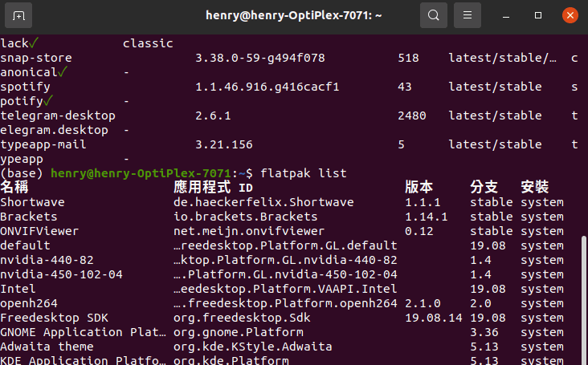Click the ONVIFViewer entry
Screen dimensions: 588x365
click(x=39, y=231)
